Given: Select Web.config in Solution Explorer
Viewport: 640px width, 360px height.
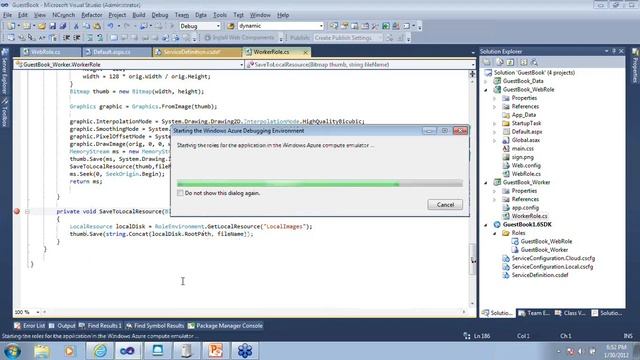Looking at the screenshot, I should [526, 166].
